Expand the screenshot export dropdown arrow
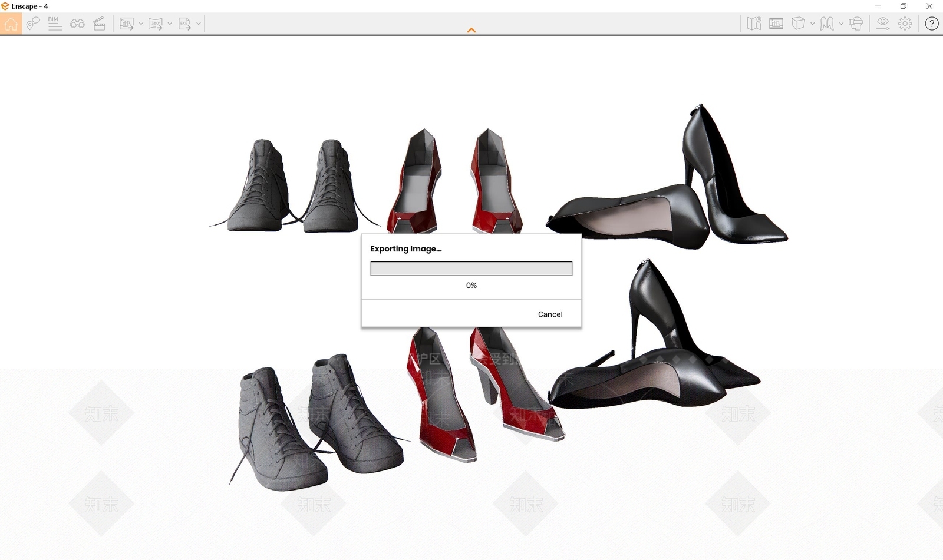The height and width of the screenshot is (560, 943). (141, 24)
